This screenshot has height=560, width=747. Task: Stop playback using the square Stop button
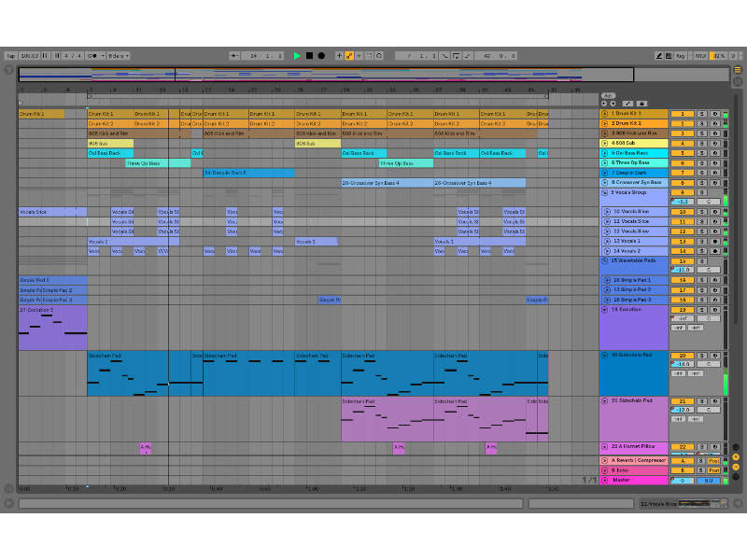click(309, 56)
